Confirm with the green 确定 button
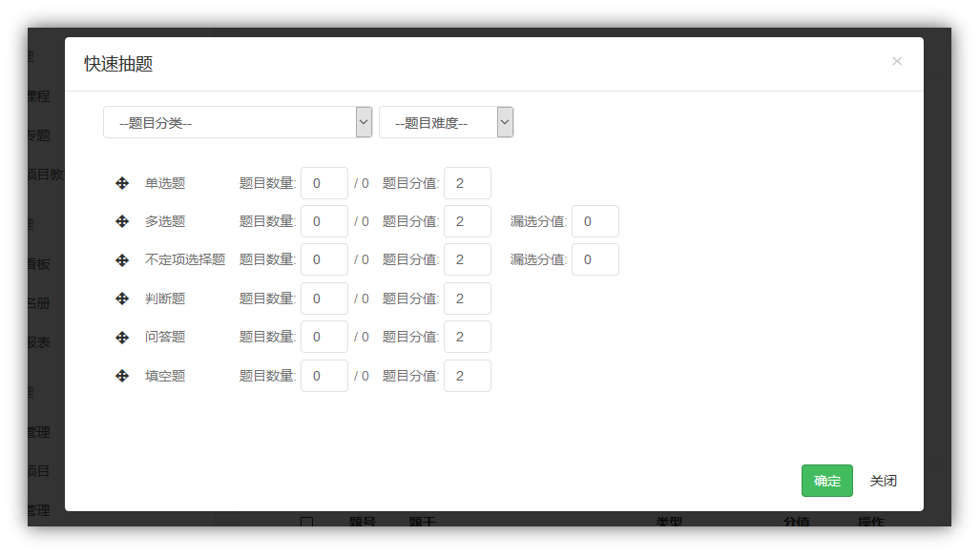Screen dimensions: 980x556 (x=827, y=481)
